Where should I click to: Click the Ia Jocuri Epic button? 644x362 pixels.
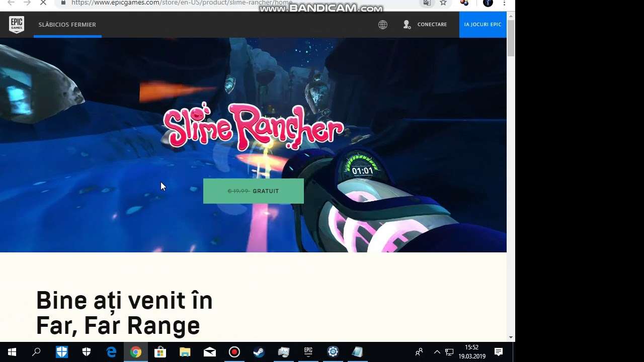click(x=482, y=25)
